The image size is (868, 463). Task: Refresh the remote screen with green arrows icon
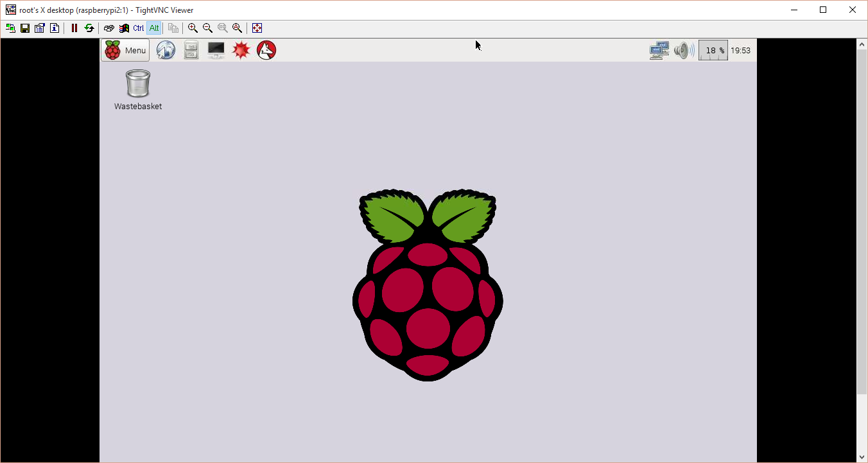click(89, 28)
